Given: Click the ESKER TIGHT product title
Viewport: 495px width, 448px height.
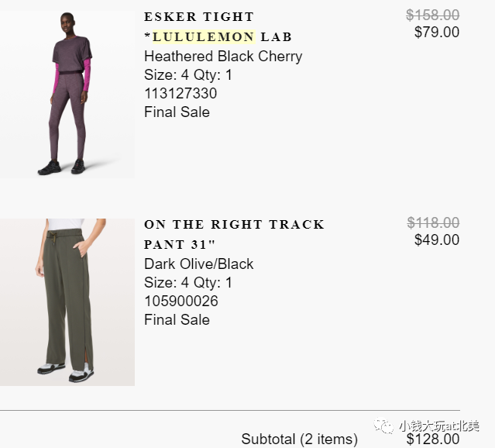Looking at the screenshot, I should pos(199,17).
